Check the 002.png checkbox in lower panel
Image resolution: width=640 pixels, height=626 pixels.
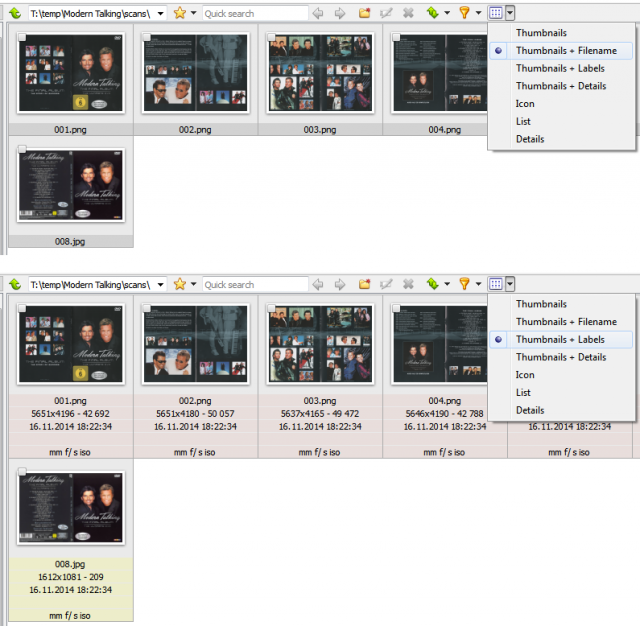coord(147,309)
